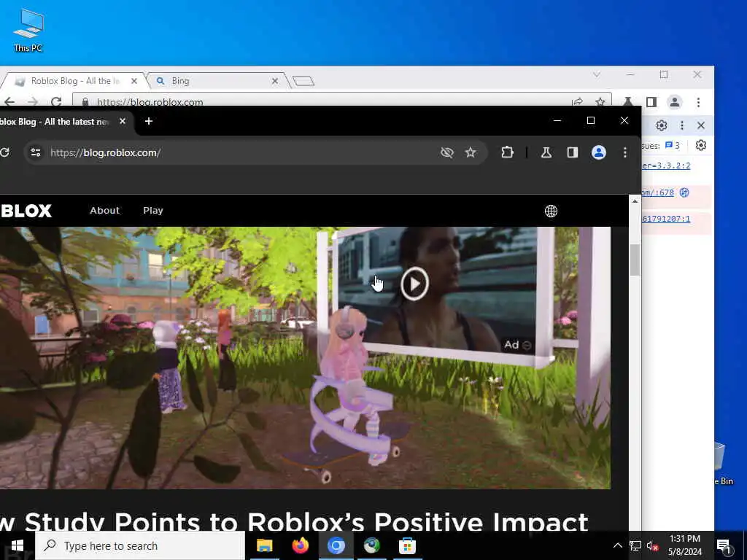Show hidden system tray icons chevron
The height and width of the screenshot is (560, 747).
click(x=617, y=545)
